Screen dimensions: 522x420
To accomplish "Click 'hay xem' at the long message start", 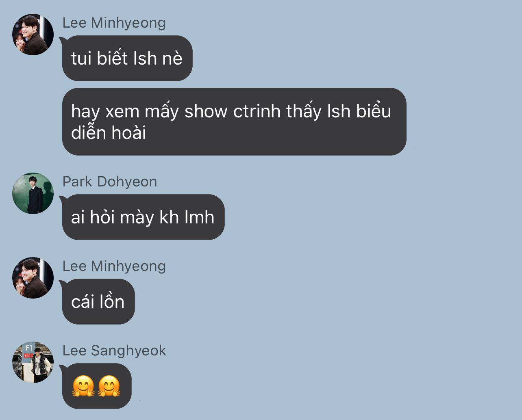I will (x=105, y=112).
